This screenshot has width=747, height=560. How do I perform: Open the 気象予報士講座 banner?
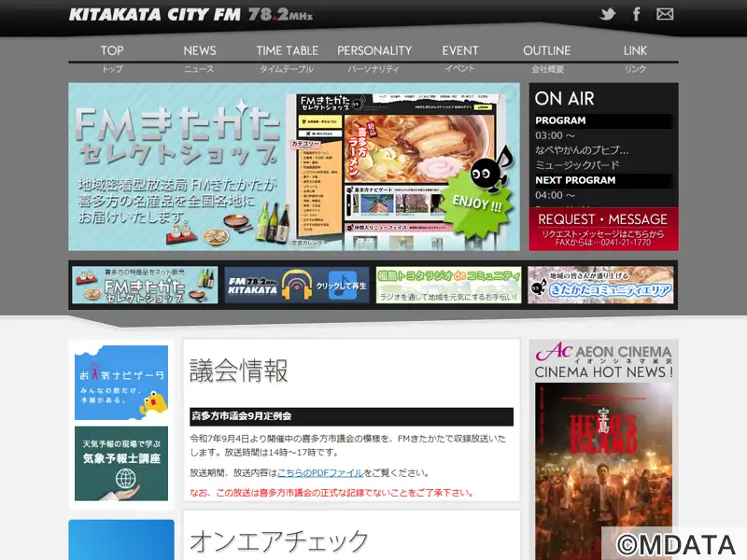[x=121, y=463]
